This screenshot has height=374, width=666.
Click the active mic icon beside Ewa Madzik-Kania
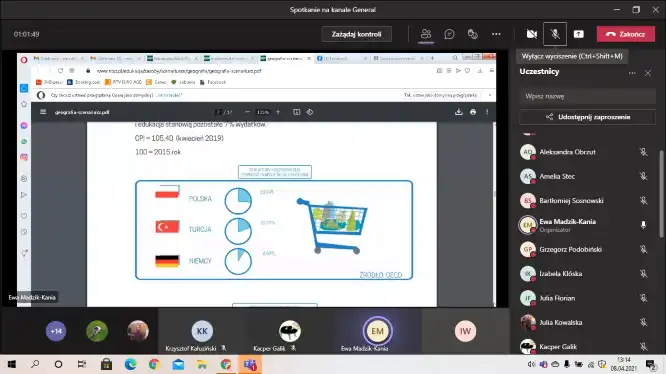click(x=643, y=225)
